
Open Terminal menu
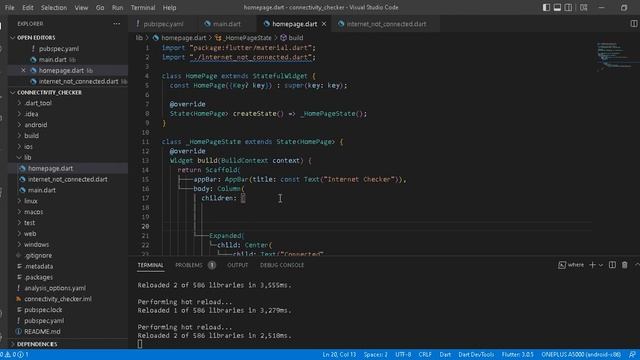[x=143, y=7]
